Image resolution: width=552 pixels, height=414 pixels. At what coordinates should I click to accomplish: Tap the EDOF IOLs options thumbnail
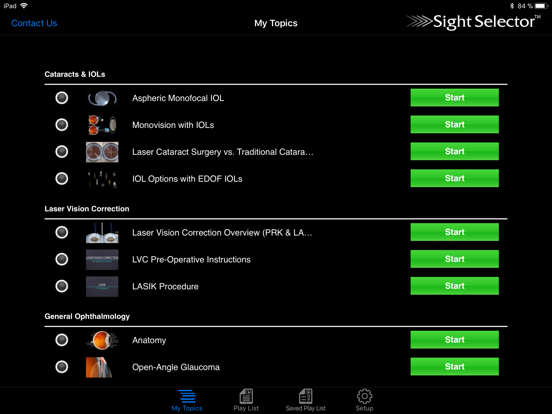102,179
